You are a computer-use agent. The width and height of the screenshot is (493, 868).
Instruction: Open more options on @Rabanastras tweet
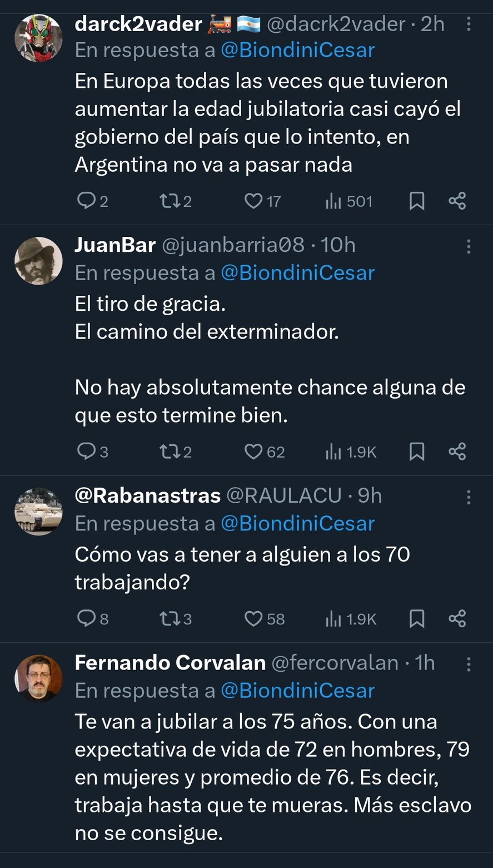click(469, 497)
